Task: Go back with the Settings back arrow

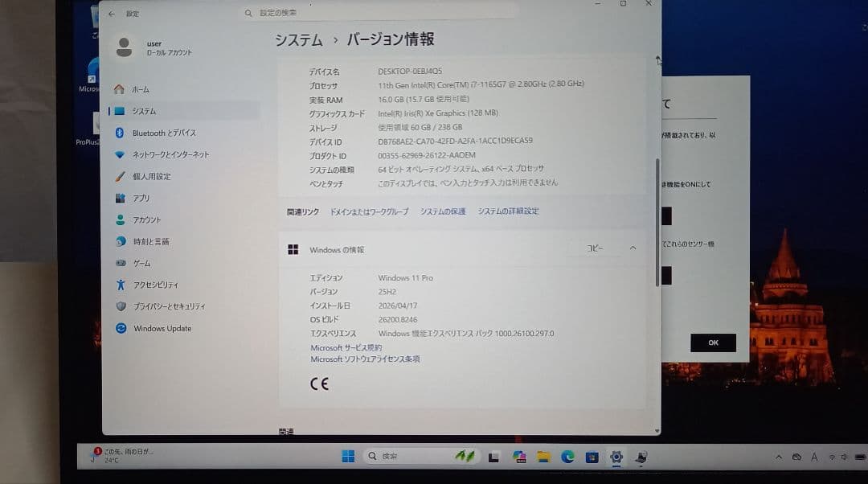Action: click(112, 14)
